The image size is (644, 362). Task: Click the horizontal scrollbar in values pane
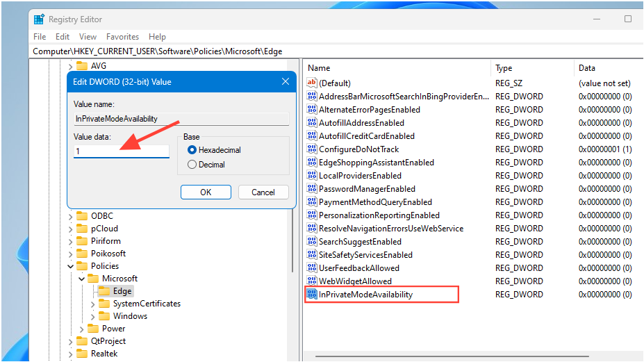pyautogui.click(x=452, y=356)
